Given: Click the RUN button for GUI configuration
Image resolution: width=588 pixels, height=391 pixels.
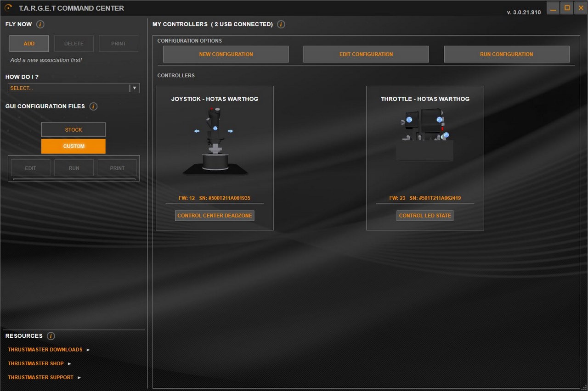Looking at the screenshot, I should tap(74, 168).
